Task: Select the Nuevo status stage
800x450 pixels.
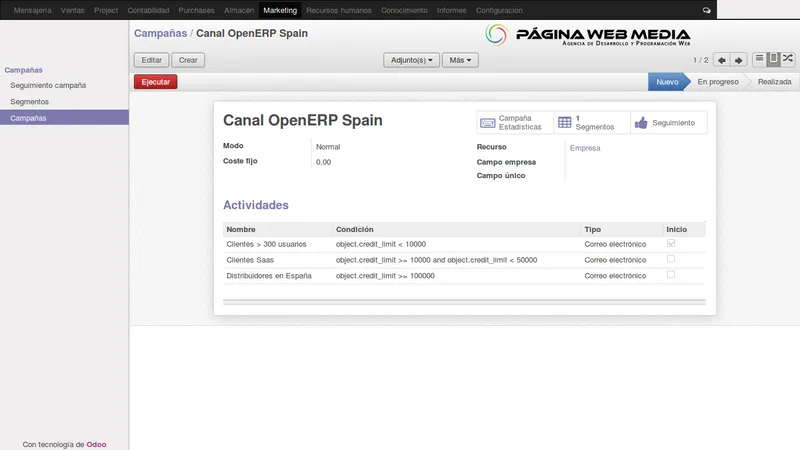Action: [667, 82]
